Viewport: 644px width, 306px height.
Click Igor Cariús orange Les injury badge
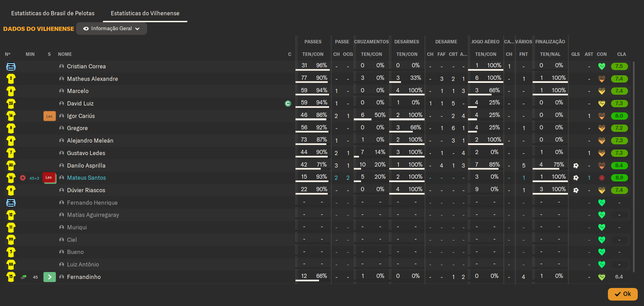pyautogui.click(x=49, y=116)
